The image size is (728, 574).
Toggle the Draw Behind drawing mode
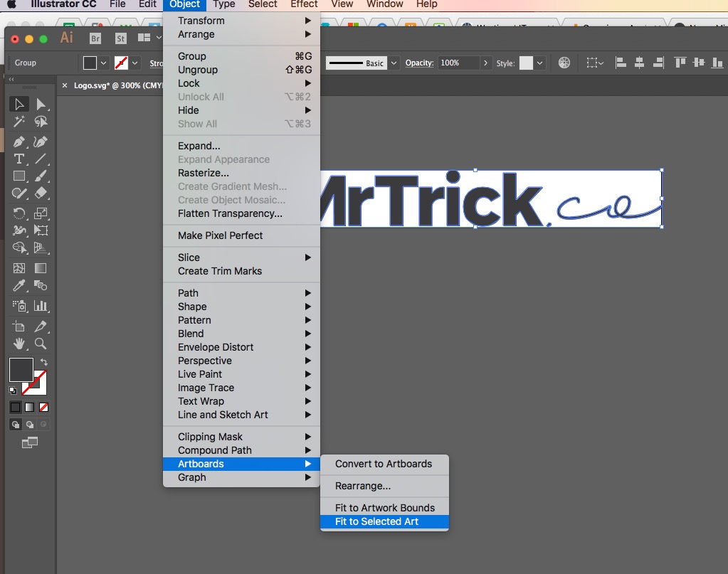point(28,425)
